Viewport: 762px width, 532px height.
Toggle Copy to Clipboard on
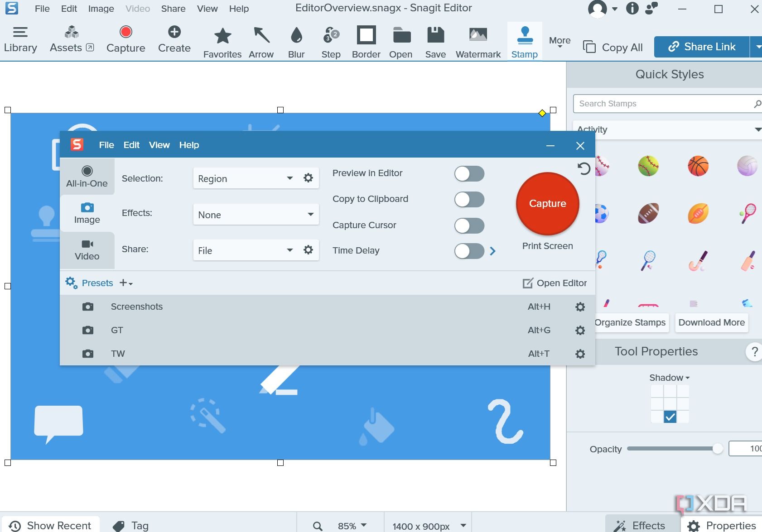pyautogui.click(x=470, y=199)
